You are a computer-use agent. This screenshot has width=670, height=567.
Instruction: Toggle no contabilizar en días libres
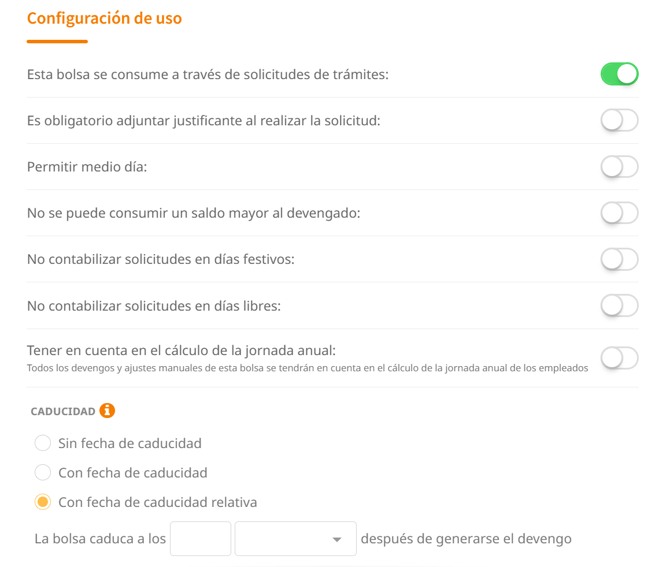[619, 305]
